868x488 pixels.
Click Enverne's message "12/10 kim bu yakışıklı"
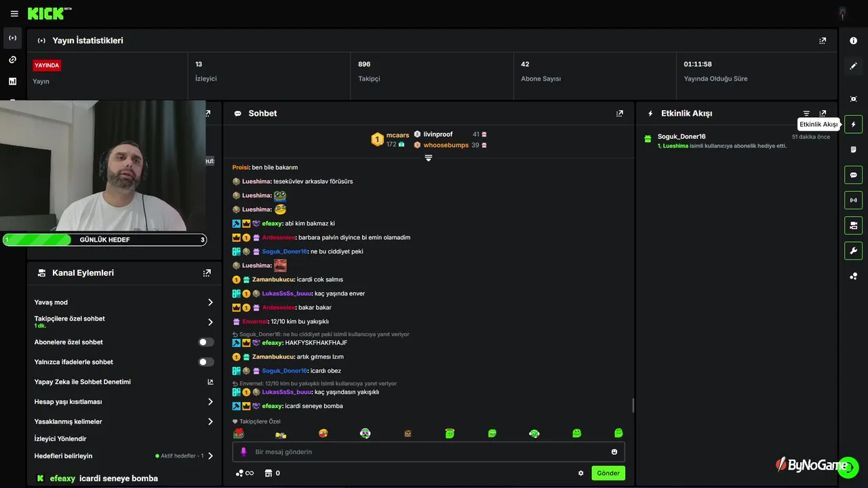[299, 321]
